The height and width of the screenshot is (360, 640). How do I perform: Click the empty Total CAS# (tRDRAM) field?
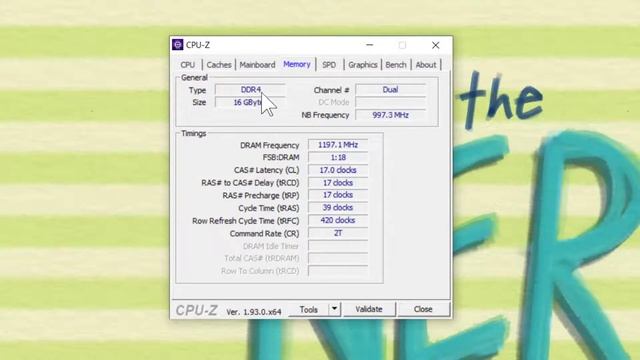point(338,258)
